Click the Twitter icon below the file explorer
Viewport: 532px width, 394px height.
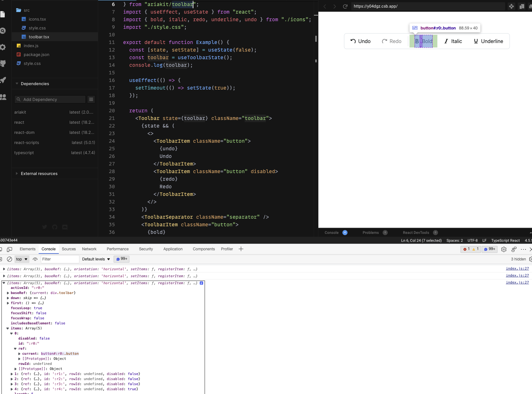[x=45, y=227]
